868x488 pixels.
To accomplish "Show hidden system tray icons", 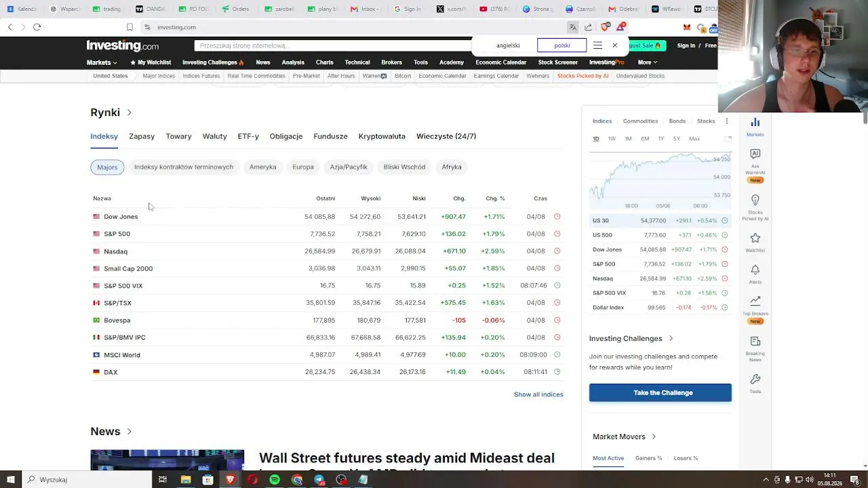I will [766, 480].
